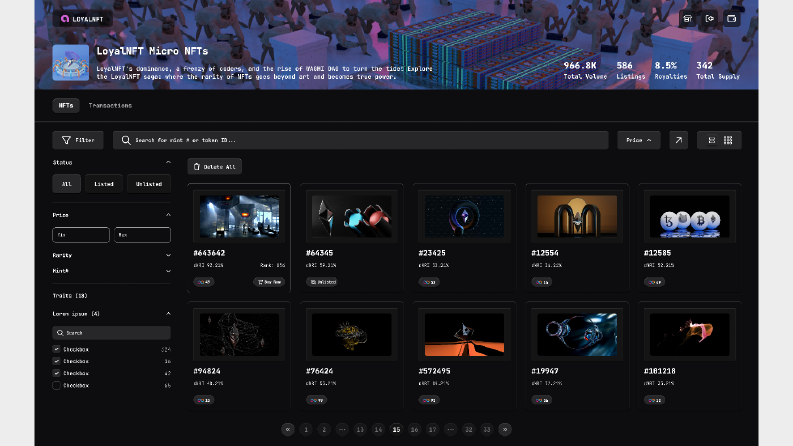Expand the Mint# filter section
This screenshot has width=793, height=446.
[x=168, y=271]
